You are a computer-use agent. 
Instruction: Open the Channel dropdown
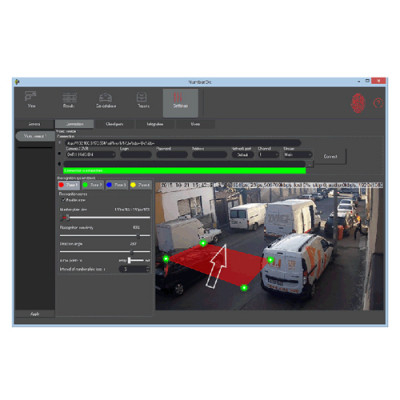click(x=268, y=155)
